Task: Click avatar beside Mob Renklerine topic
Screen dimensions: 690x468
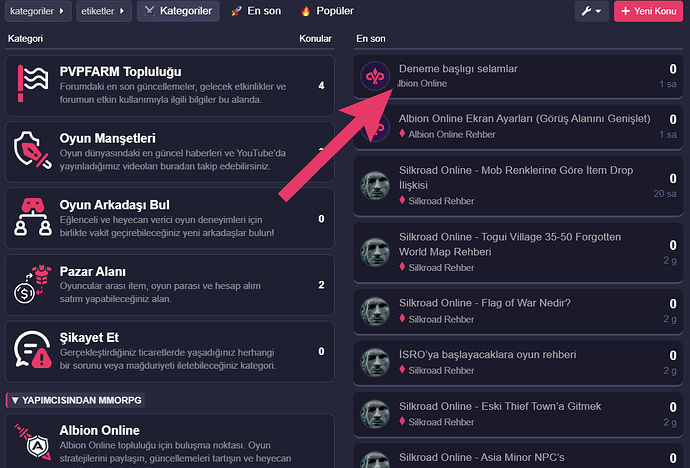Action: click(x=375, y=186)
